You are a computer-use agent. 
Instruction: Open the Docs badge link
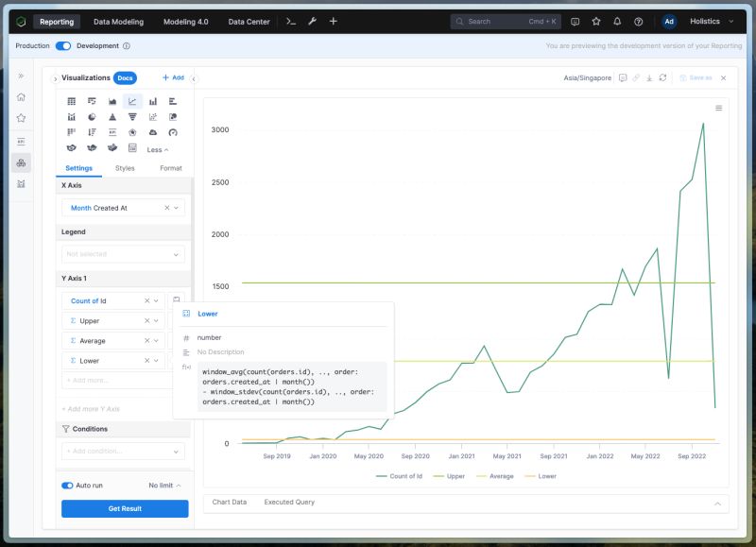pyautogui.click(x=125, y=78)
